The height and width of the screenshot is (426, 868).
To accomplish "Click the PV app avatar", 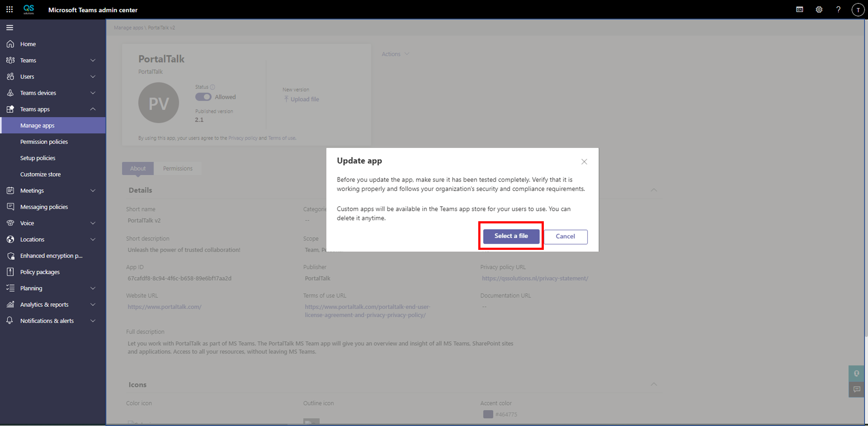I will coord(158,103).
